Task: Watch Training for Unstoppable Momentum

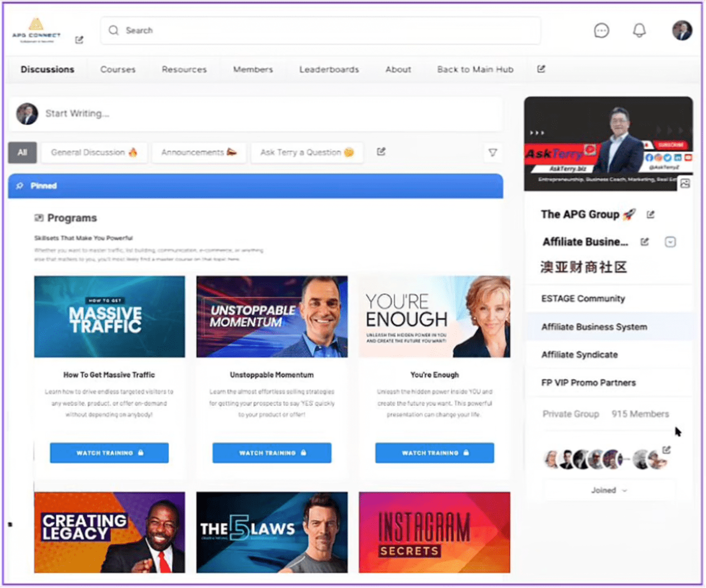Action: pos(272,453)
